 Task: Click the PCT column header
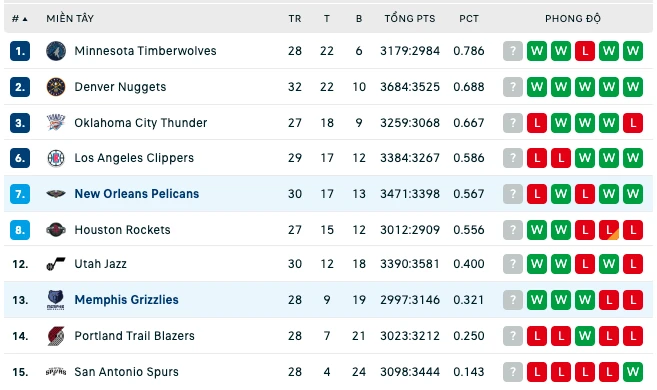coord(469,19)
